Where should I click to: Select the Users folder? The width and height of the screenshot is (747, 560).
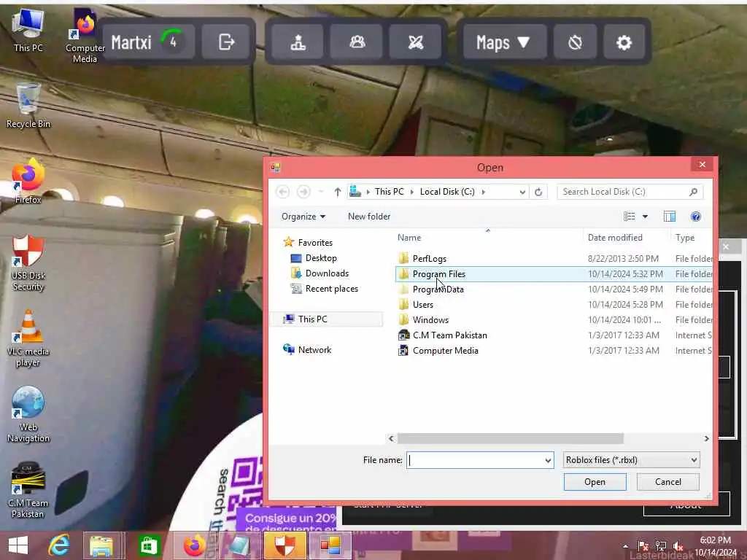click(554, 304)
